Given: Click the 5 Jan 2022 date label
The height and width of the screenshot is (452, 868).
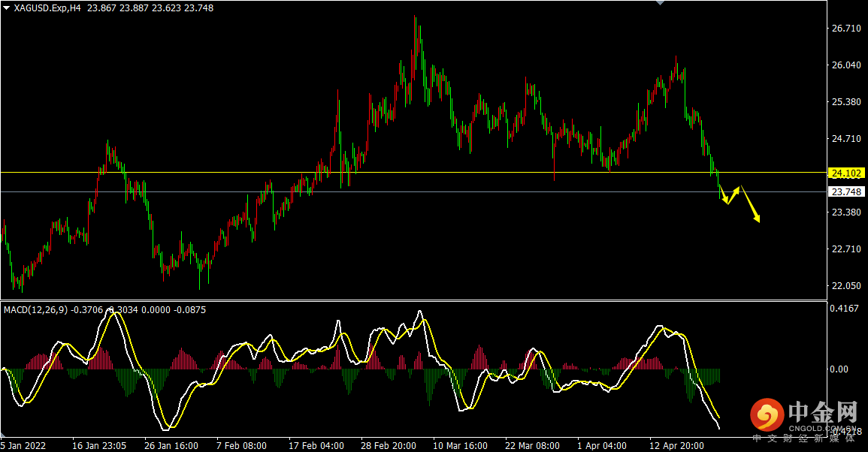Looking at the screenshot, I should [23, 446].
